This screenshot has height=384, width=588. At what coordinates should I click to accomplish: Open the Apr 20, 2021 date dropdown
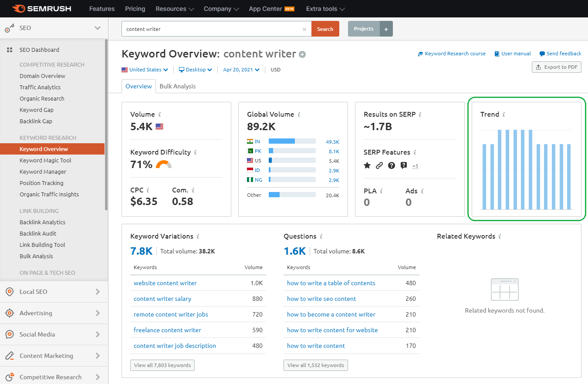[x=241, y=70]
